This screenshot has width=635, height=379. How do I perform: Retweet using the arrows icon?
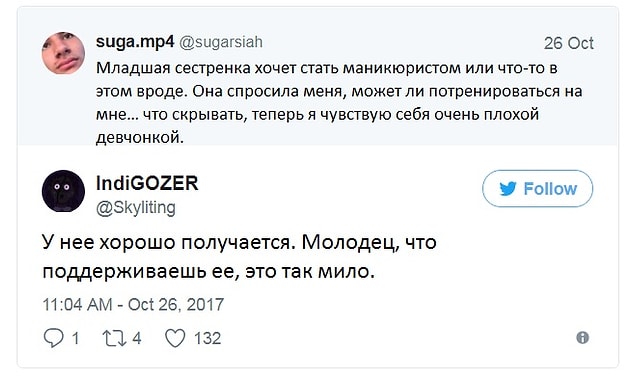point(115,338)
